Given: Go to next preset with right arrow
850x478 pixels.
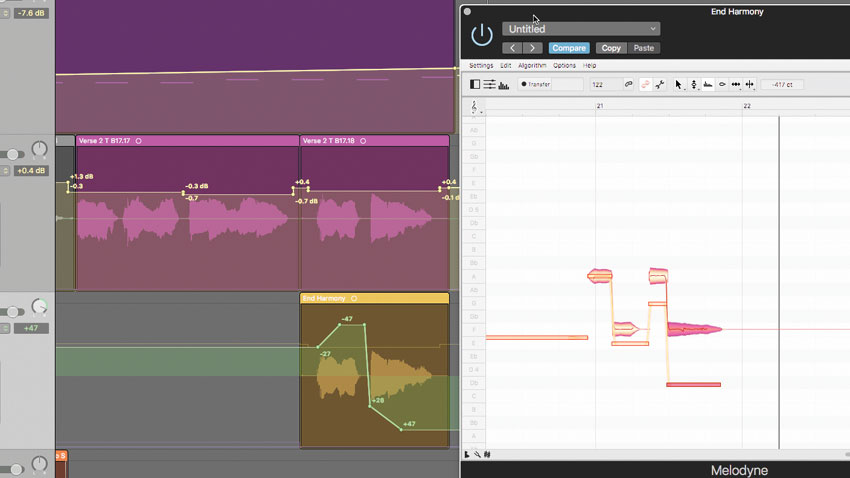Looking at the screenshot, I should click(532, 48).
